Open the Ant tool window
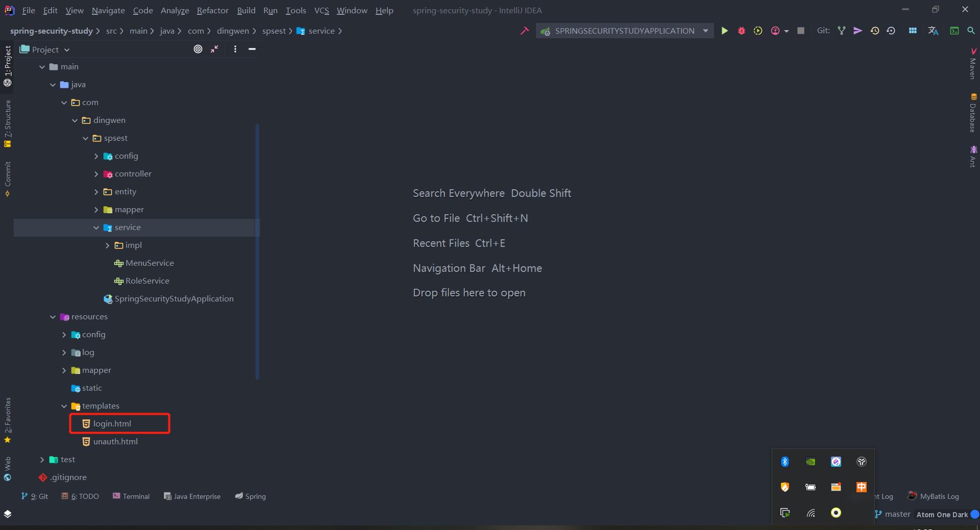The image size is (980, 530). [x=973, y=156]
